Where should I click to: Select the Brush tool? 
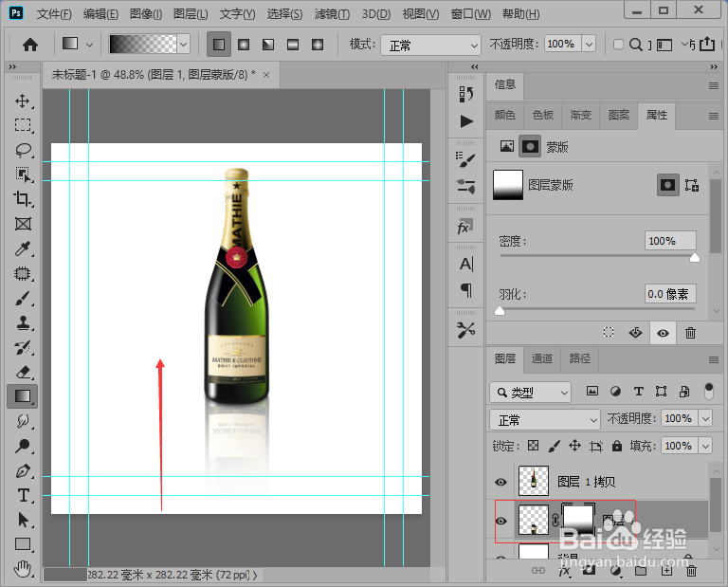(x=23, y=298)
